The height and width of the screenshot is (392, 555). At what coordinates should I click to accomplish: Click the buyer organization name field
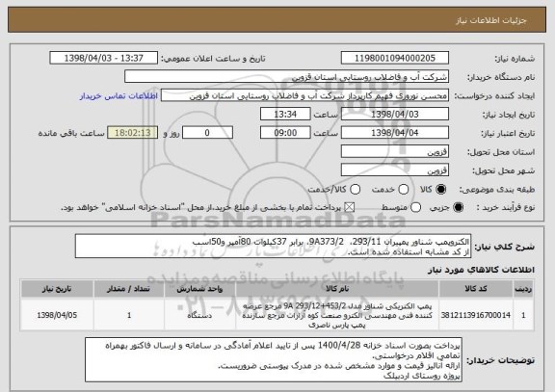pos(287,77)
